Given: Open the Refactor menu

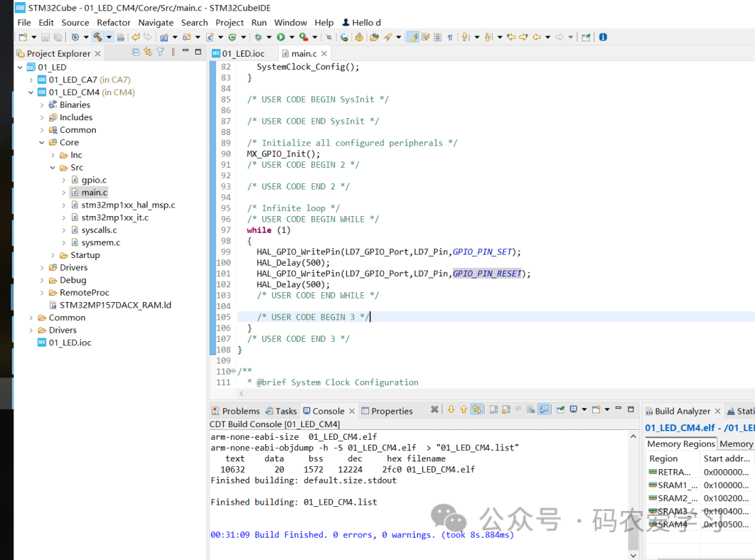Looking at the screenshot, I should click(x=114, y=22).
